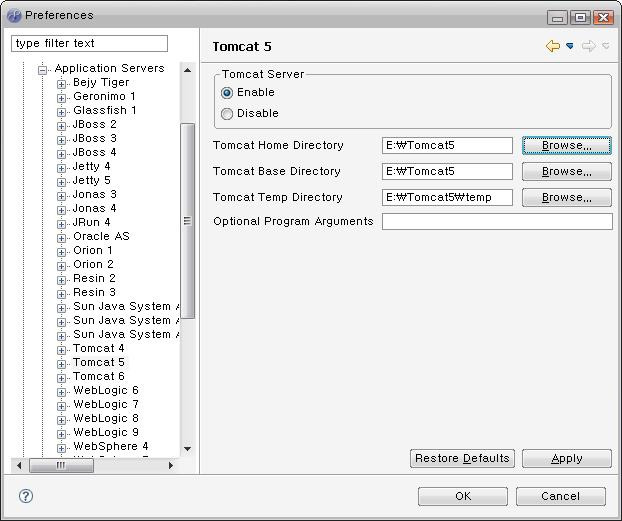622x521 pixels.
Task: Select Application Servers tree item
Action: (x=109, y=68)
